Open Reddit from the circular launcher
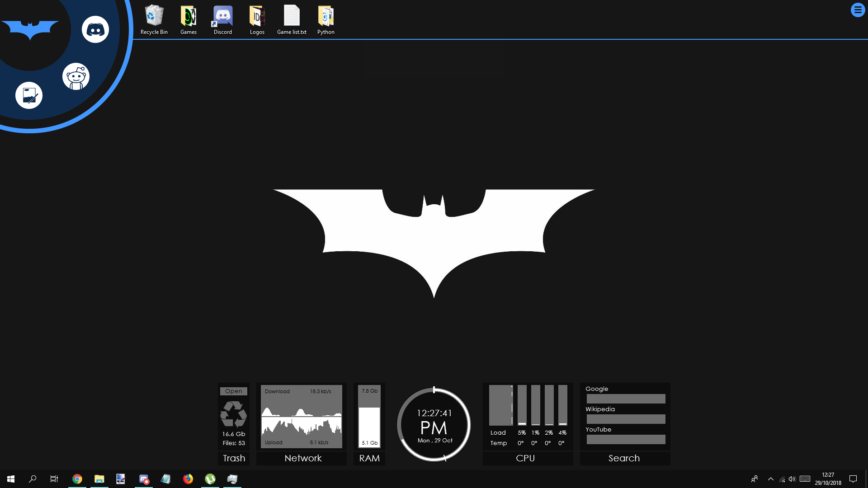The image size is (868, 488). pyautogui.click(x=75, y=76)
